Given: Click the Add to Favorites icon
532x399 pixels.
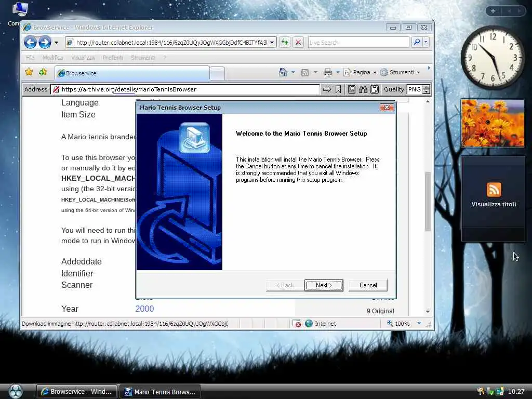Looking at the screenshot, I should (43, 72).
